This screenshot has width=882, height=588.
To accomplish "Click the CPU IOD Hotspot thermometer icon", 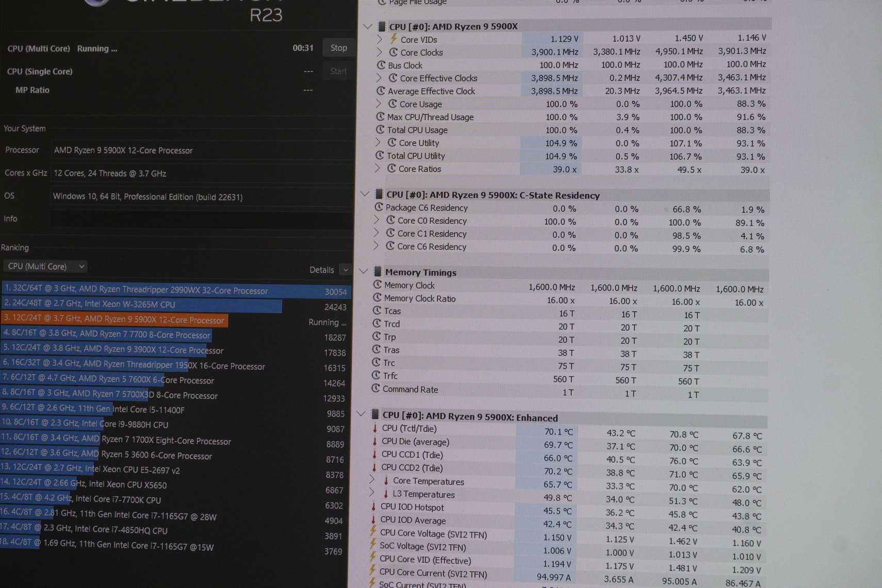I will point(373,507).
